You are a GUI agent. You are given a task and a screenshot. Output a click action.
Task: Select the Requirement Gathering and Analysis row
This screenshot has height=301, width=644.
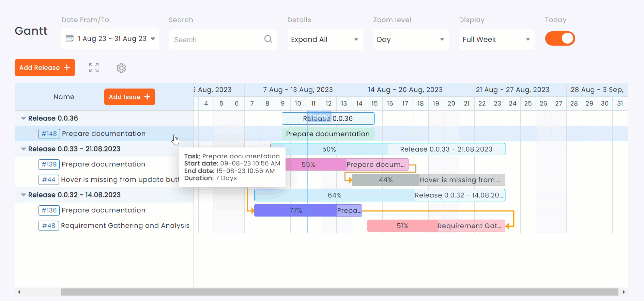(x=125, y=226)
